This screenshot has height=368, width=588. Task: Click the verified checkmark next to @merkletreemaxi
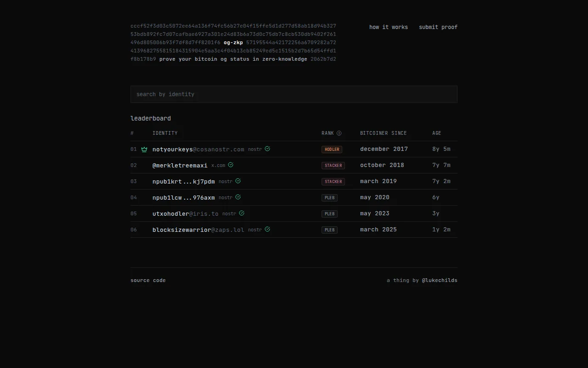[x=231, y=165]
